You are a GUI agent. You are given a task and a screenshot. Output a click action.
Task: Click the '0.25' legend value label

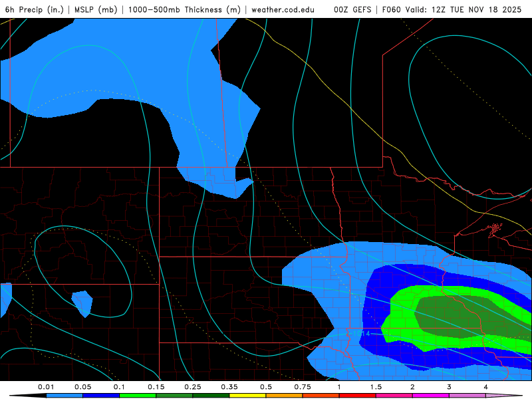(193, 387)
